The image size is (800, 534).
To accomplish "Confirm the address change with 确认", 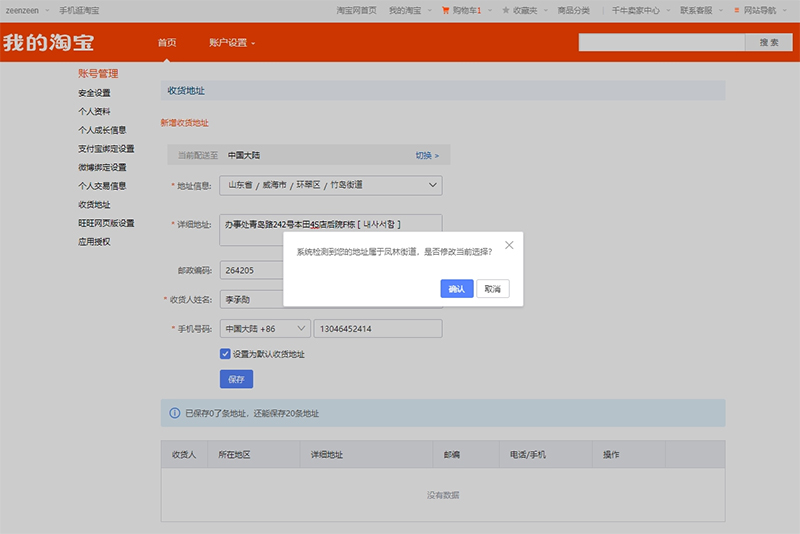I will click(457, 289).
